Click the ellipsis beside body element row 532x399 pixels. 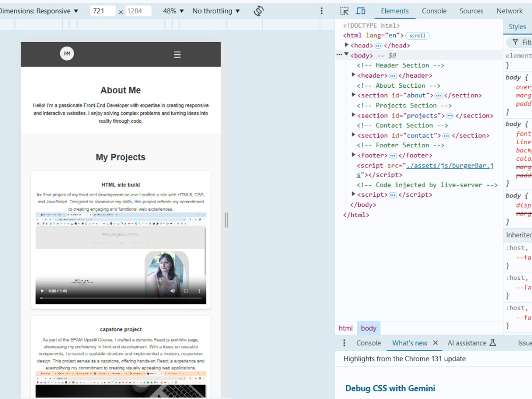(339, 55)
